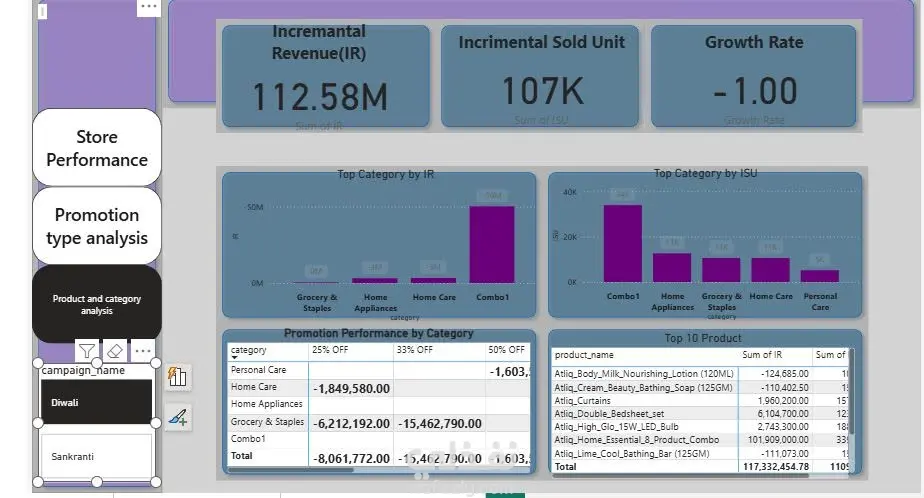Select the Diwali campaign slicer option
924x498 pixels.
pos(97,402)
